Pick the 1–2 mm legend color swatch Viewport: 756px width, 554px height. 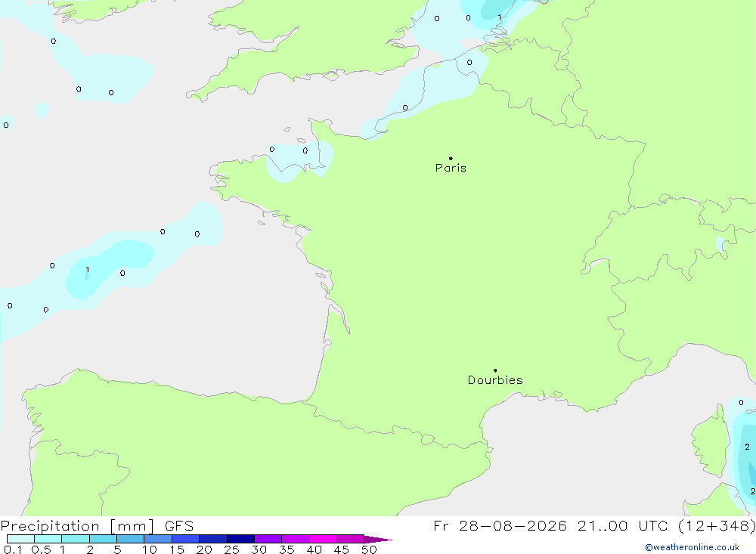[x=76, y=539]
